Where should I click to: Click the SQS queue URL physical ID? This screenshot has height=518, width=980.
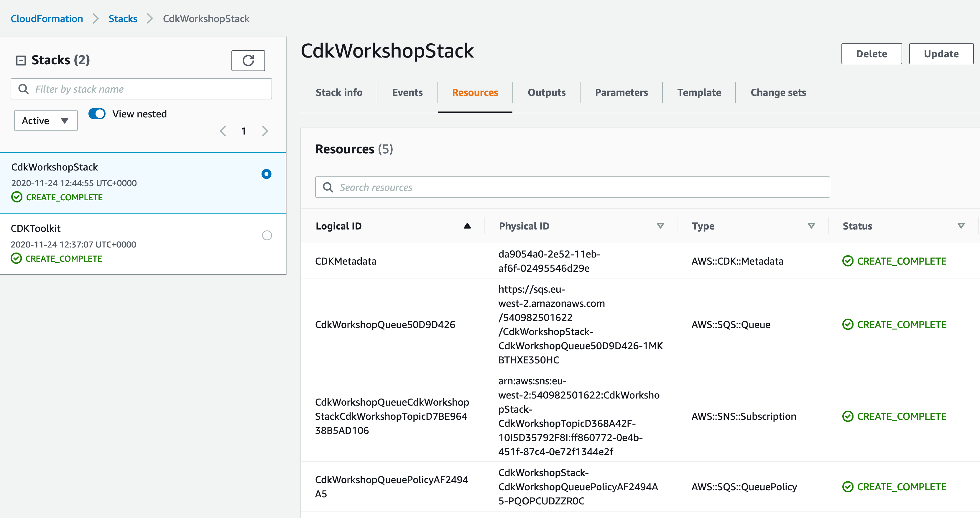[x=581, y=325]
